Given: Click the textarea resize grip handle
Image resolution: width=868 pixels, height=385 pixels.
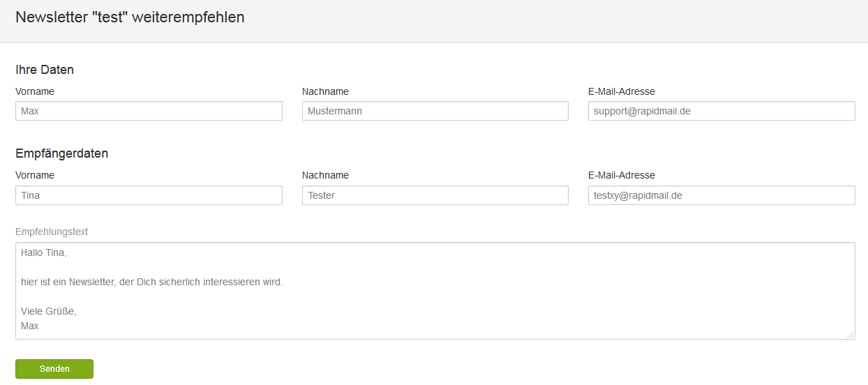Looking at the screenshot, I should (x=851, y=335).
